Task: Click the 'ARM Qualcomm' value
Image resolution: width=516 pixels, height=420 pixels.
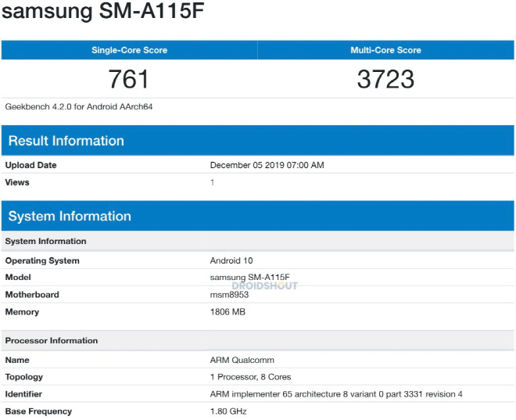Action: (x=242, y=360)
